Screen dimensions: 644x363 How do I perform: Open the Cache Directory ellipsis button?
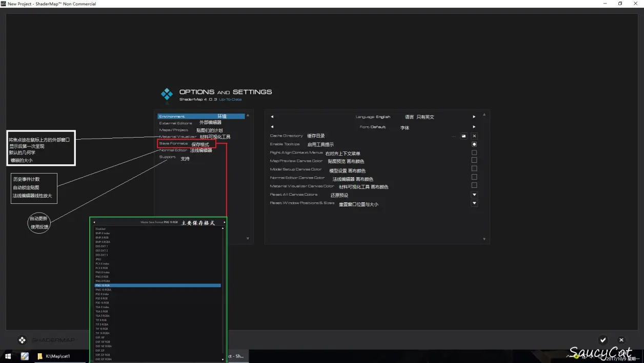coord(454,137)
